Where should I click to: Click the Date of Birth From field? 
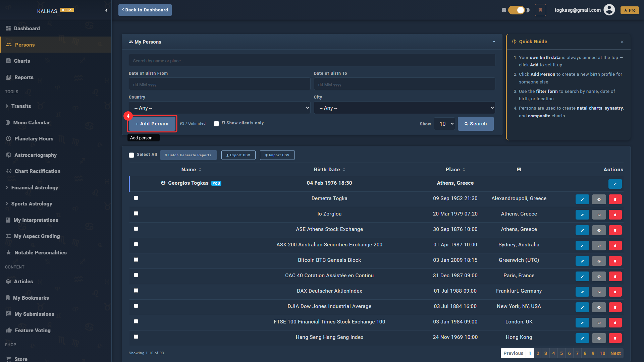219,84
